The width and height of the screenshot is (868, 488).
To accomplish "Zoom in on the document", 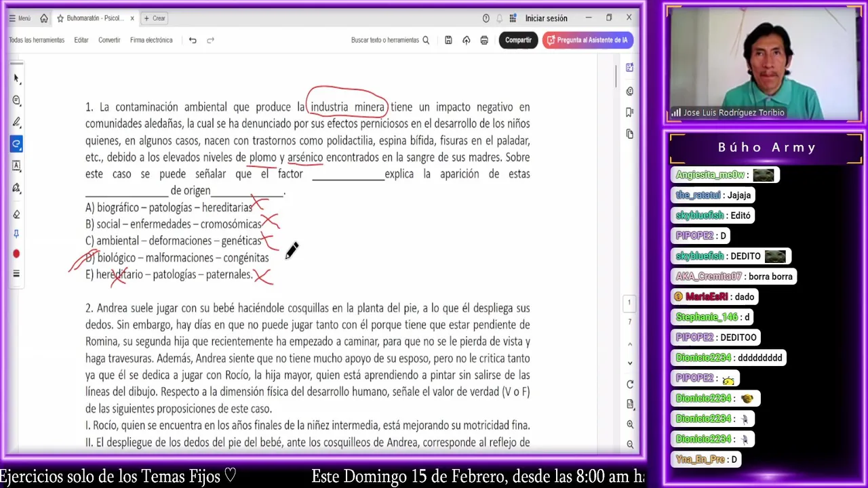I will pos(630,424).
